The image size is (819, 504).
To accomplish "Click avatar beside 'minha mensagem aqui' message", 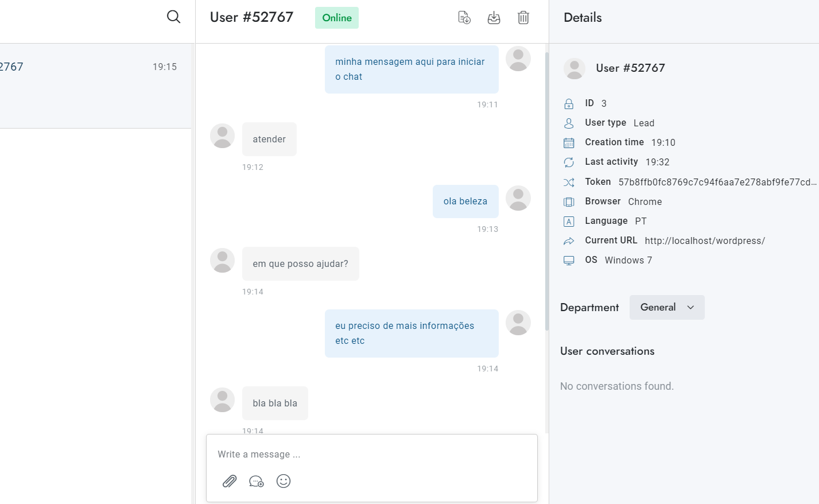I will (x=518, y=59).
